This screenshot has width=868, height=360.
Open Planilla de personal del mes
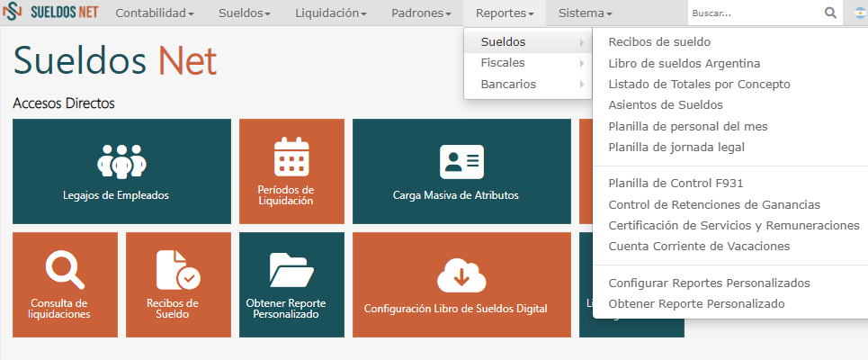[x=688, y=127]
